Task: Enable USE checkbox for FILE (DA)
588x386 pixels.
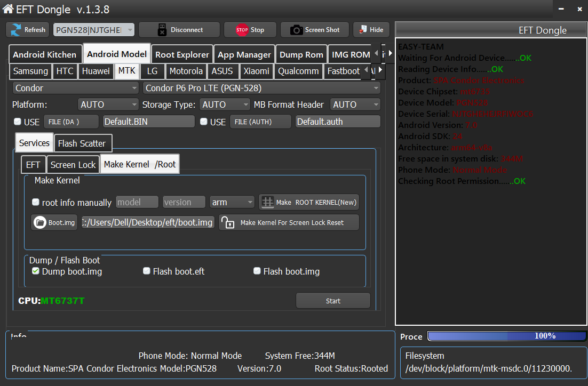Action: tap(17, 122)
